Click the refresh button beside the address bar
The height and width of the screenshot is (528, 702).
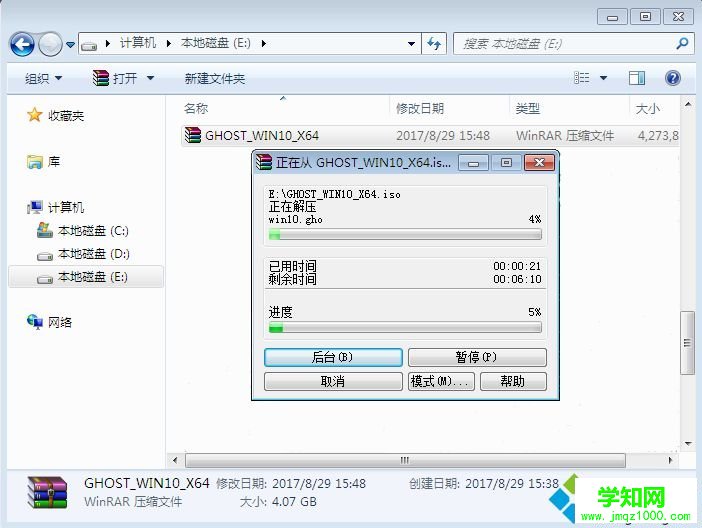click(x=434, y=43)
